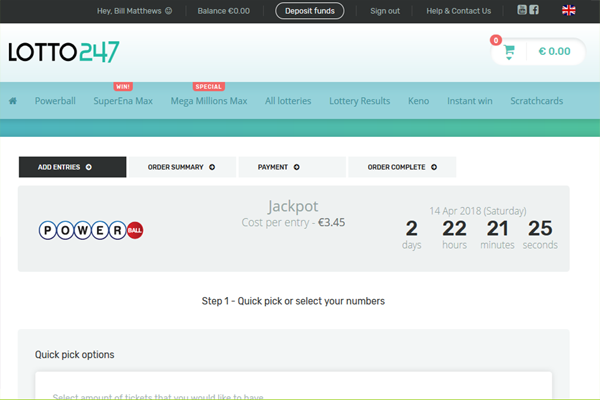Click the Jackpot heading text
Screen dimensions: 600x400
tap(293, 206)
